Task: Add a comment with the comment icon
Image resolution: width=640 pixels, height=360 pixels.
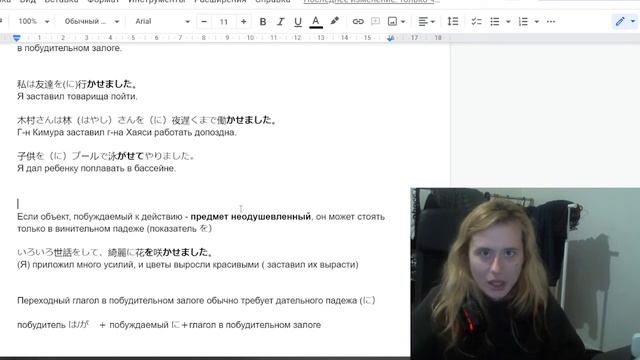Action: tap(375, 22)
